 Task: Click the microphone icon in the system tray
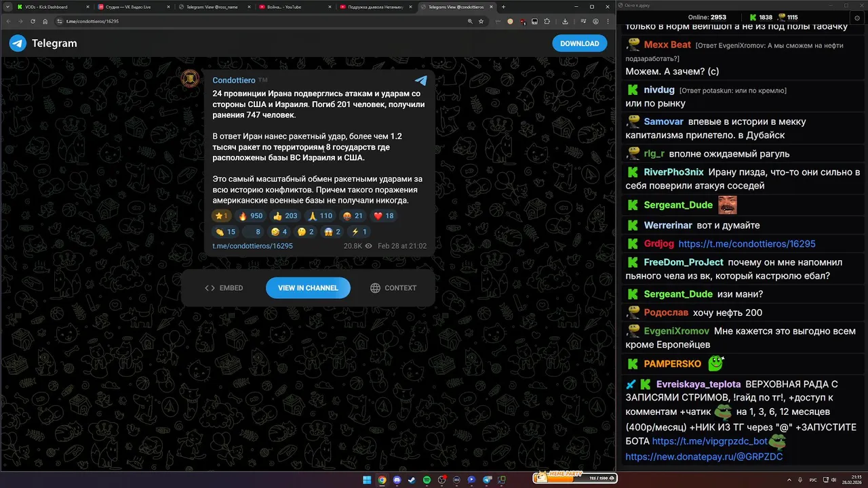point(800,479)
